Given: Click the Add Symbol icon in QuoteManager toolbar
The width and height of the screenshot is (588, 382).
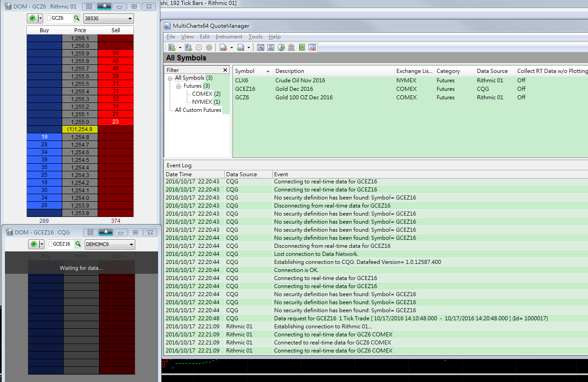Looking at the screenshot, I should tap(172, 47).
